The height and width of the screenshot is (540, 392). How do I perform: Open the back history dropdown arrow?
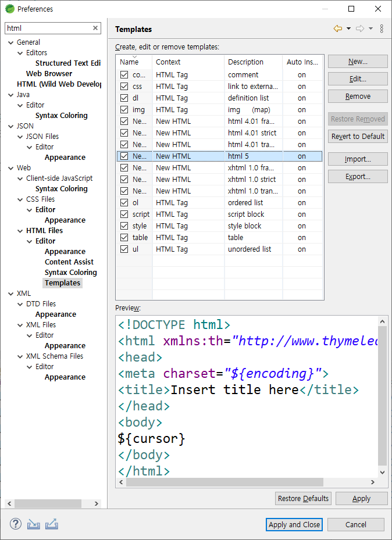pos(348,28)
